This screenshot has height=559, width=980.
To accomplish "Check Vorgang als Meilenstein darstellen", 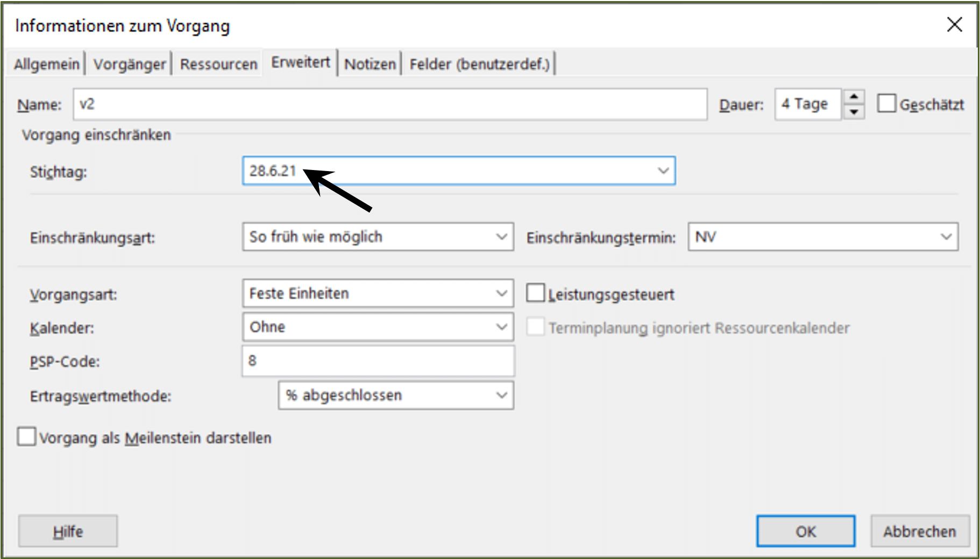I will (x=26, y=436).
